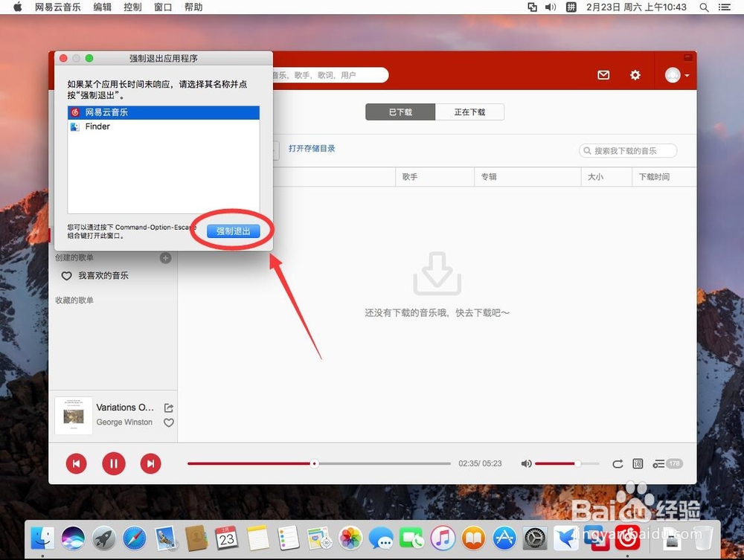Seek on the song progress bar
This screenshot has width=744, height=560.
click(x=319, y=463)
